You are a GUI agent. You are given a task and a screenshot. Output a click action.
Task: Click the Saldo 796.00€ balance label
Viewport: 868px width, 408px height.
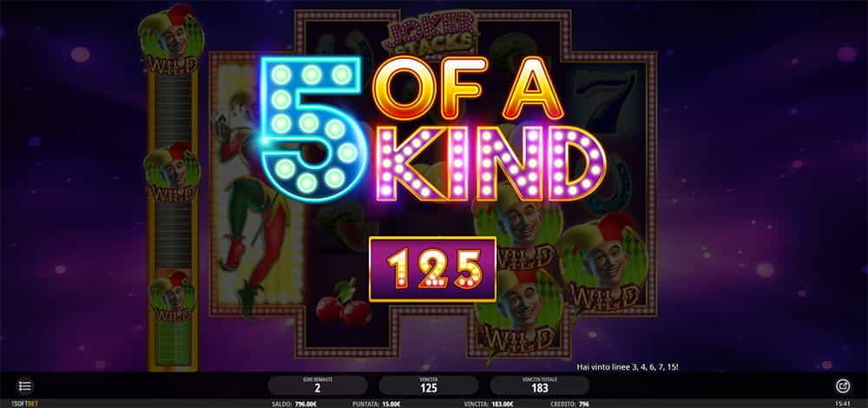(295, 405)
